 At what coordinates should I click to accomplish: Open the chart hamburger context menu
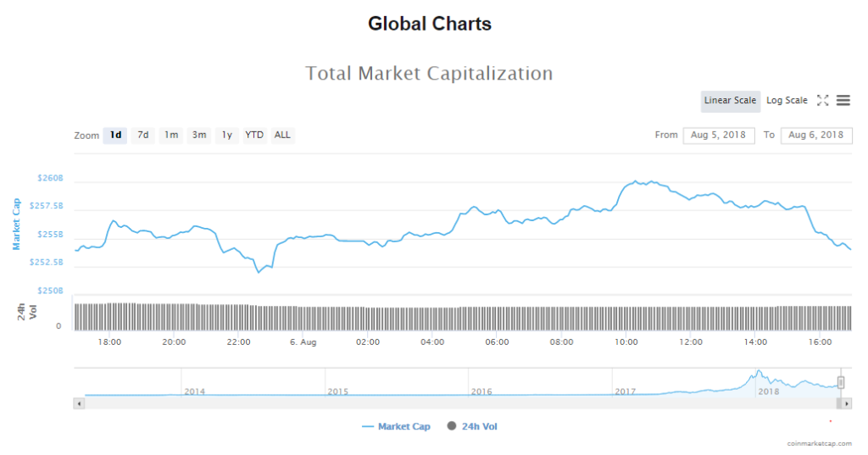[843, 100]
